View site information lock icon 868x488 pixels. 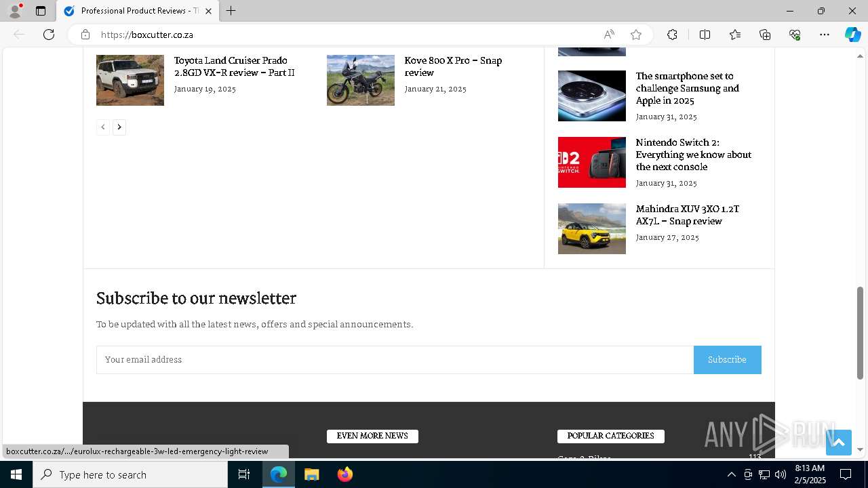[x=85, y=35]
